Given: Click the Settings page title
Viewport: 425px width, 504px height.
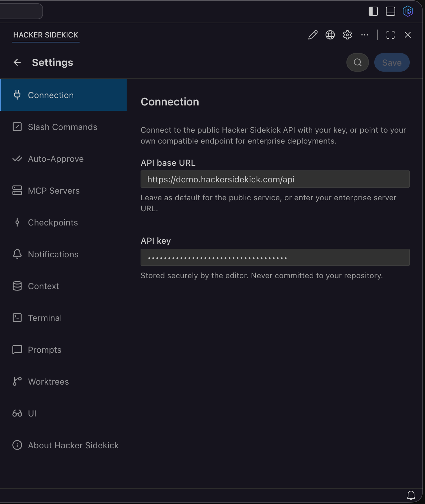Looking at the screenshot, I should (52, 62).
